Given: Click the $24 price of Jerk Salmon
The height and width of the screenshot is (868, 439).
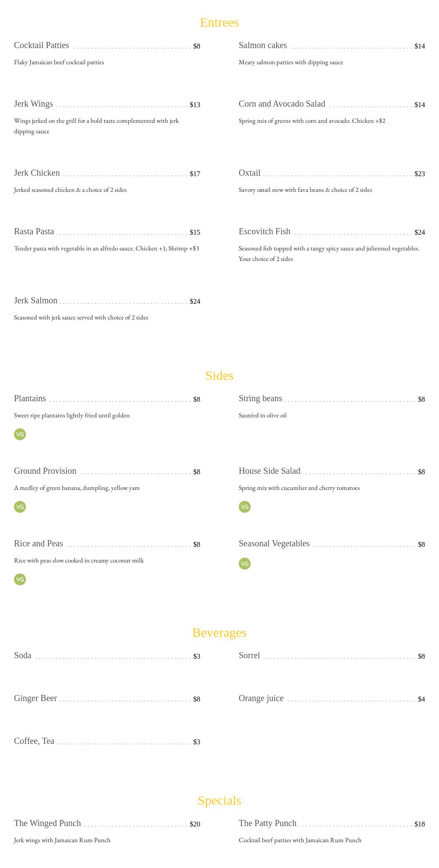Looking at the screenshot, I should pyautogui.click(x=195, y=302).
